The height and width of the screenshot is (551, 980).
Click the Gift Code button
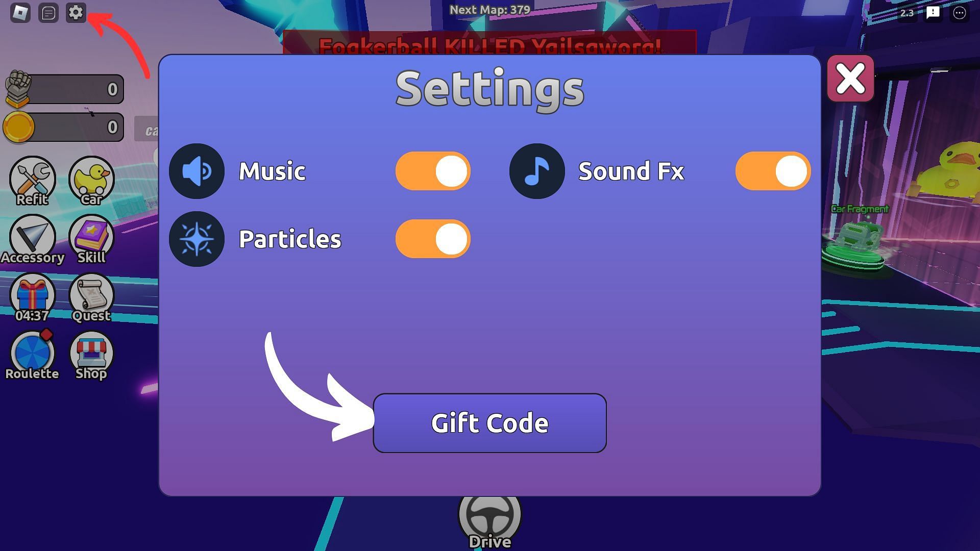[x=490, y=422]
